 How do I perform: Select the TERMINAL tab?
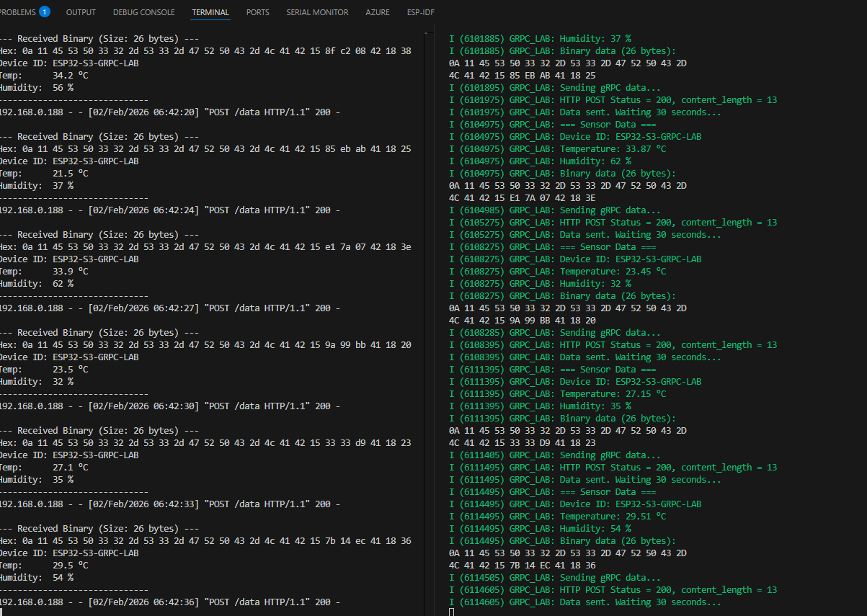click(210, 12)
